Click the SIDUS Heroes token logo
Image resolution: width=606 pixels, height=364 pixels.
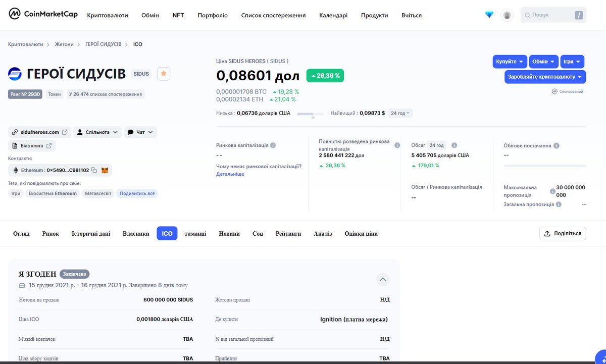[15, 74]
